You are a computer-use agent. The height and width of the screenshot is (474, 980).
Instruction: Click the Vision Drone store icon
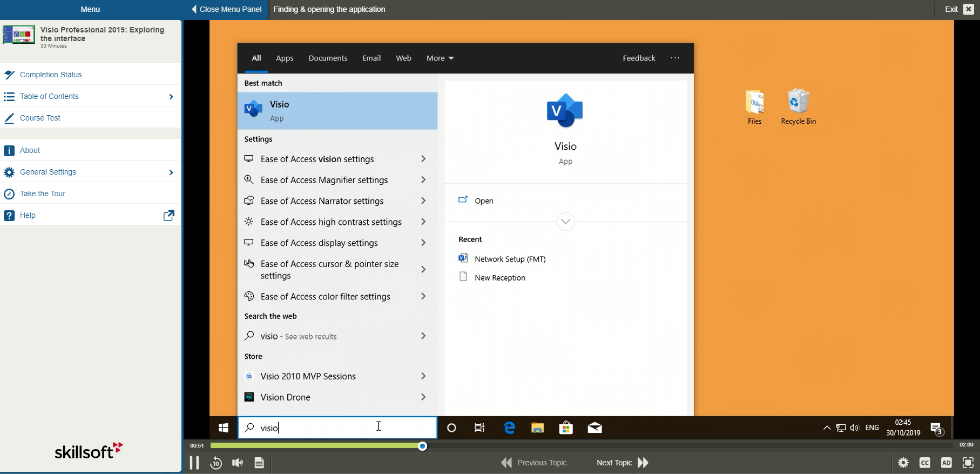(249, 397)
